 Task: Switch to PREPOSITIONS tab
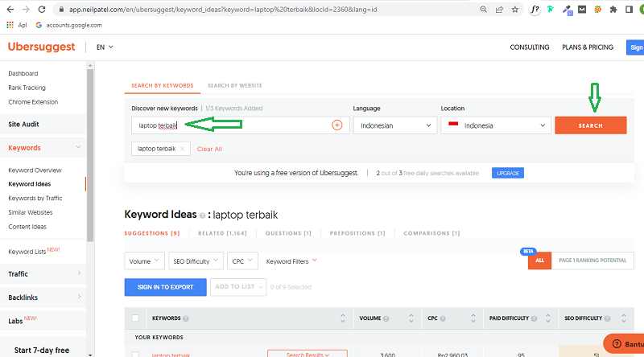(x=357, y=233)
